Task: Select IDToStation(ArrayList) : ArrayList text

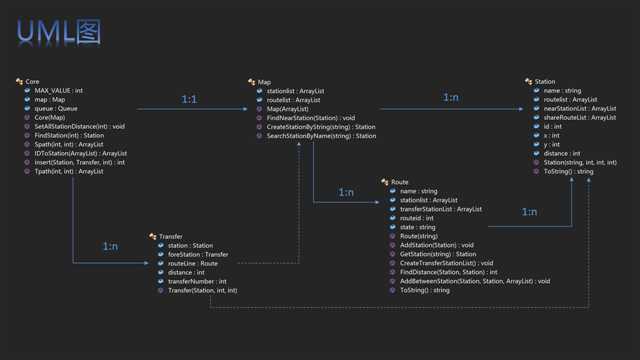Action: 81,153
